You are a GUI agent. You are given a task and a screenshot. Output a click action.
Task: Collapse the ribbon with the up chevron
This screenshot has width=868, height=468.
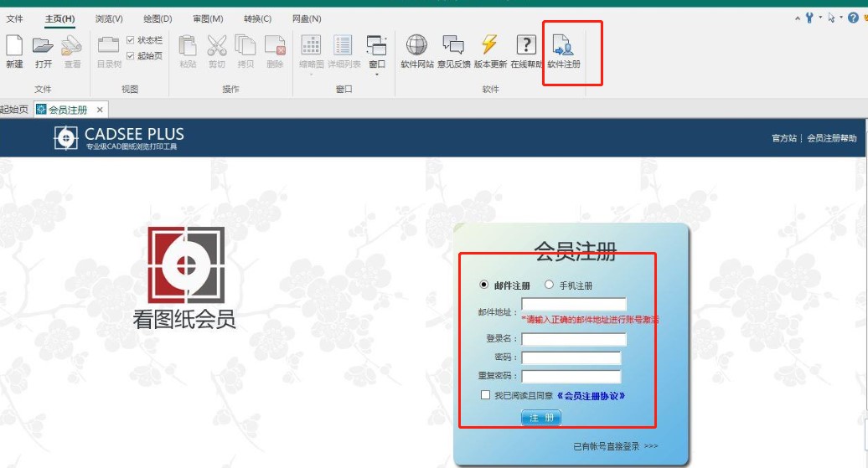[798, 18]
